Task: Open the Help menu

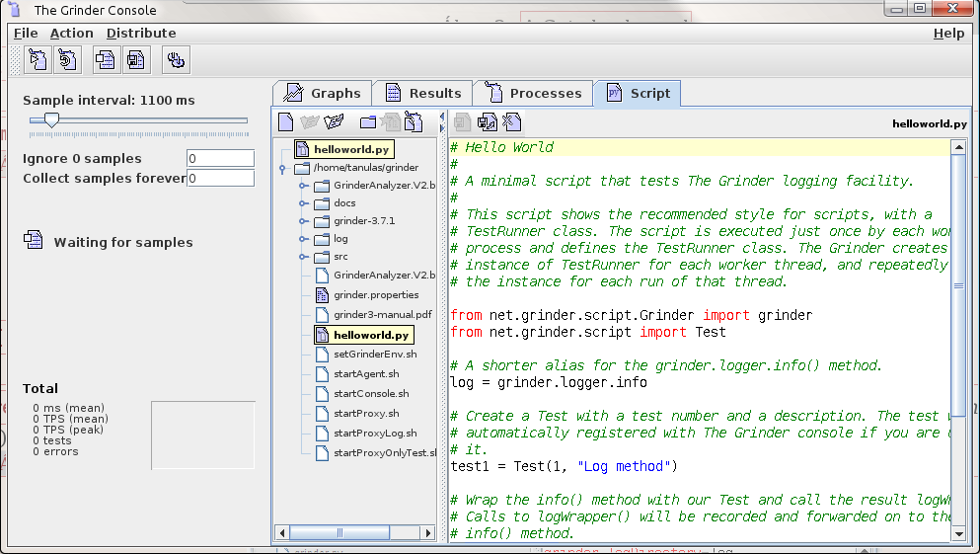Action: [948, 34]
